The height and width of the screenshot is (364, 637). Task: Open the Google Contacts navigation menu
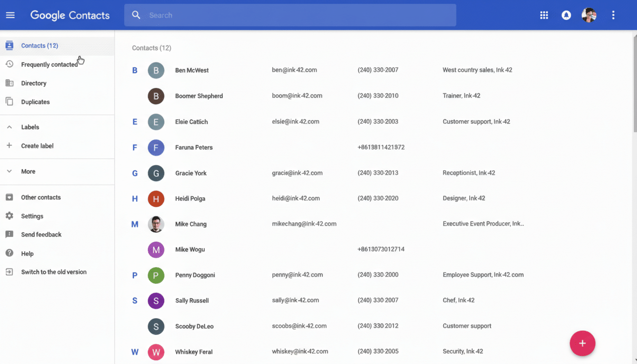point(10,15)
